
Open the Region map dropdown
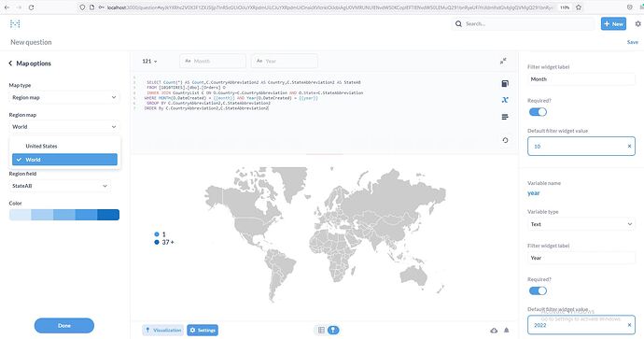[x=64, y=127]
